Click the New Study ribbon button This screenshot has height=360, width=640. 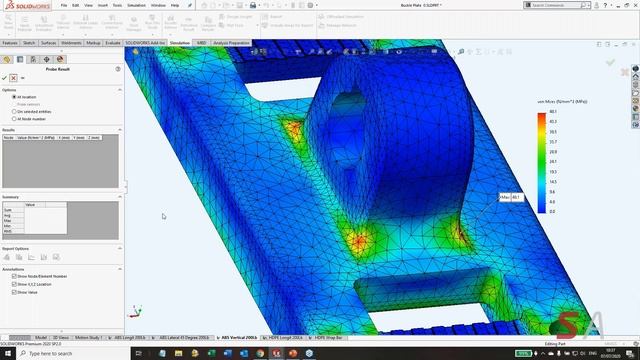point(8,22)
